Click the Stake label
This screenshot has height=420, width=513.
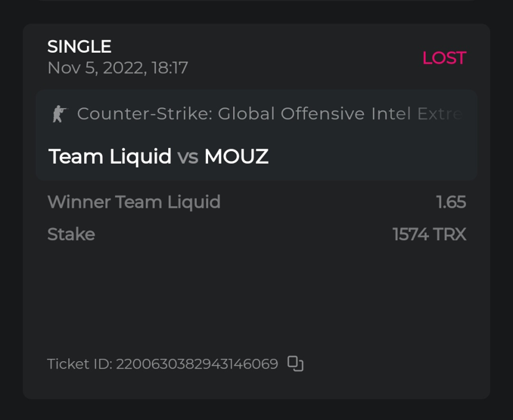click(71, 234)
